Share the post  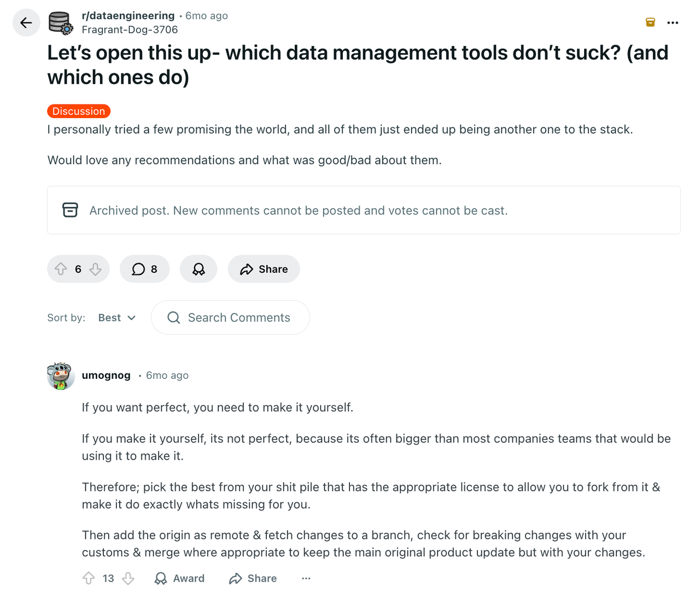click(x=264, y=269)
